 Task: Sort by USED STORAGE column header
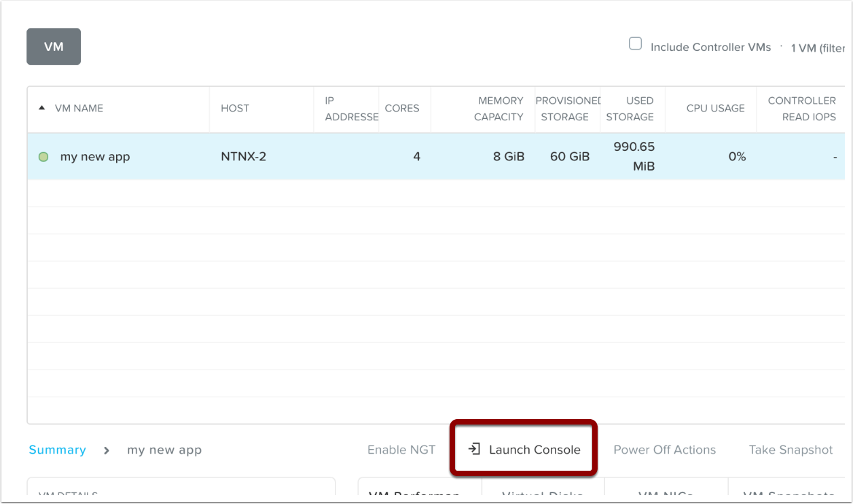coord(630,109)
